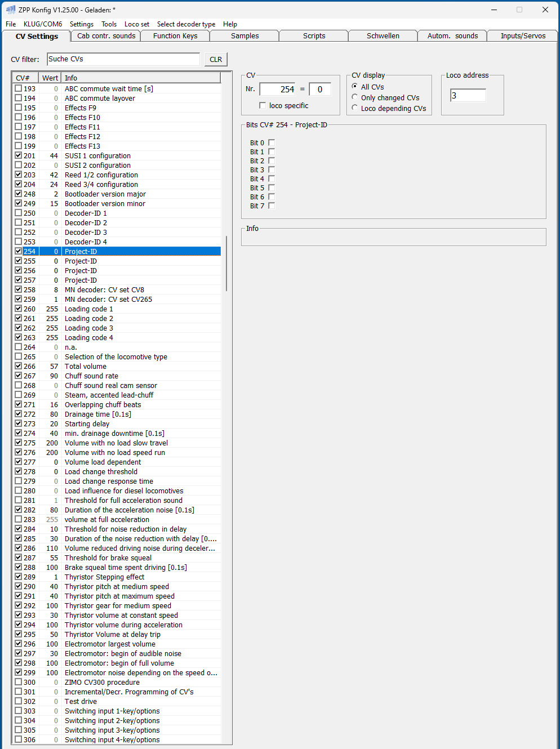560x749 pixels.
Task: Open the Samples tab
Action: tap(245, 36)
